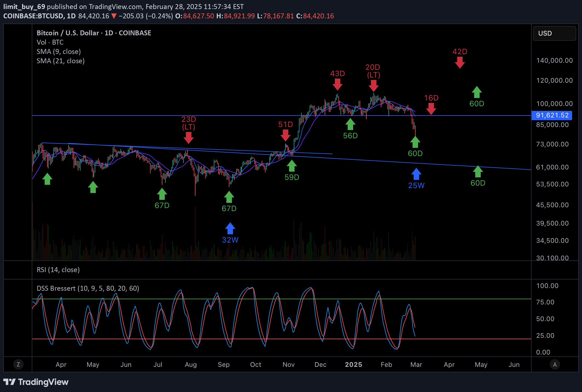Click the 100,000.00 price axis label
The image size is (582, 392).
[554, 104]
